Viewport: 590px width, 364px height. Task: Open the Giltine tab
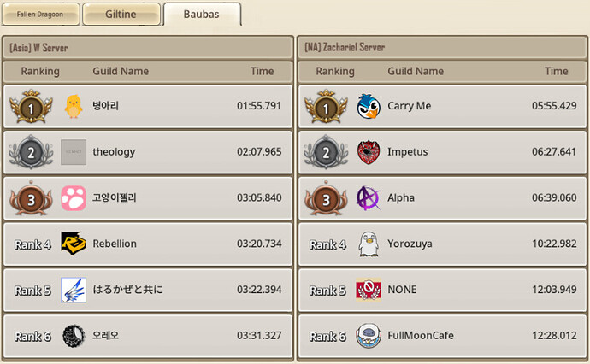click(x=121, y=15)
